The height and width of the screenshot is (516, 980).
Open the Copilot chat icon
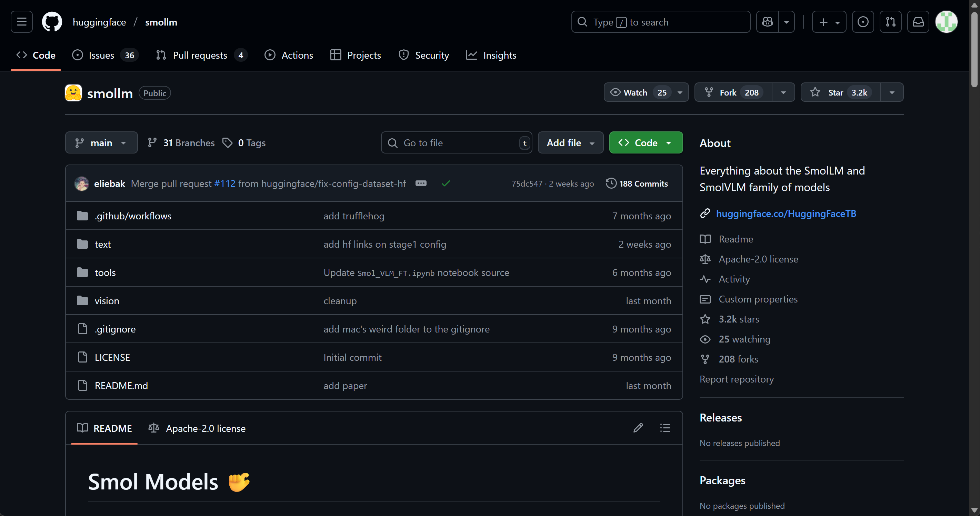tap(767, 22)
